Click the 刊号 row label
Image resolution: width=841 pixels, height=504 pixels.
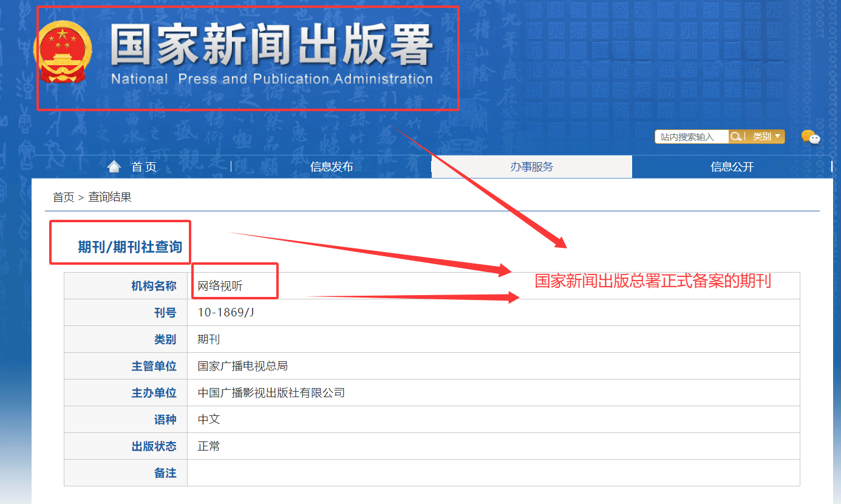point(165,313)
